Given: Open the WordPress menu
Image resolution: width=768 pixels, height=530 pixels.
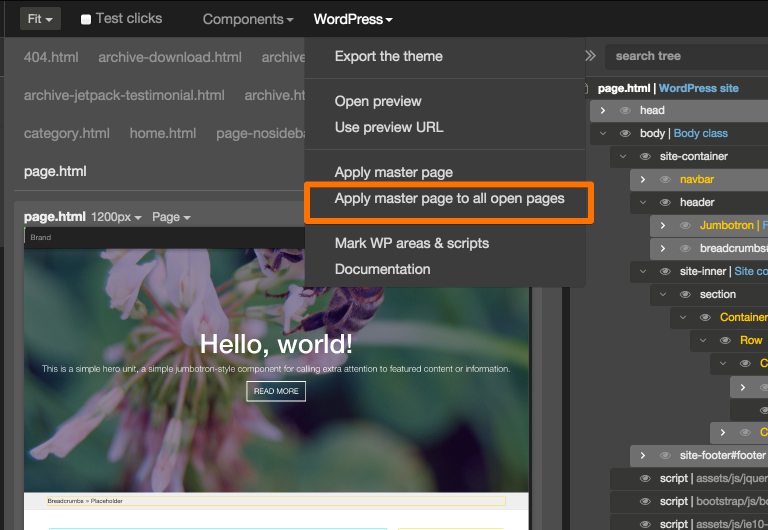Looking at the screenshot, I should pos(353,19).
